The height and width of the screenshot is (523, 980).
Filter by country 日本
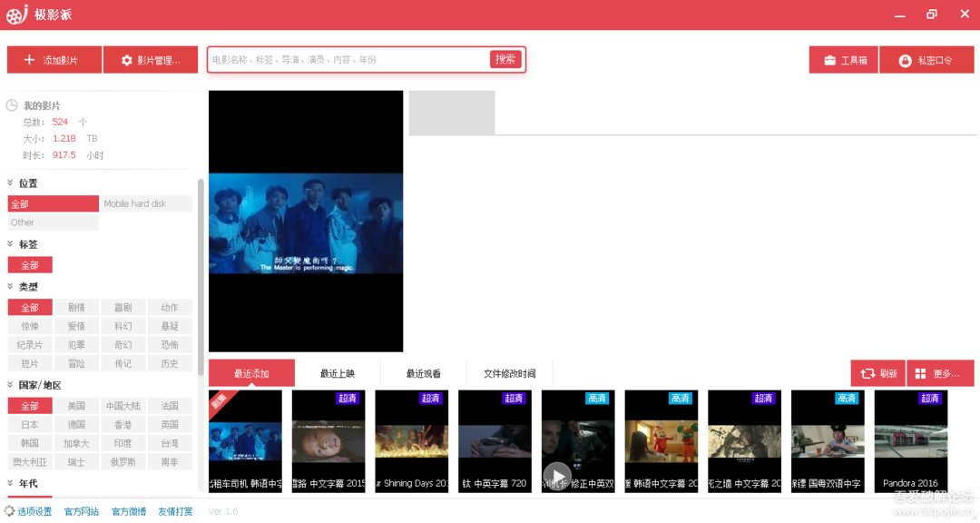coord(30,425)
